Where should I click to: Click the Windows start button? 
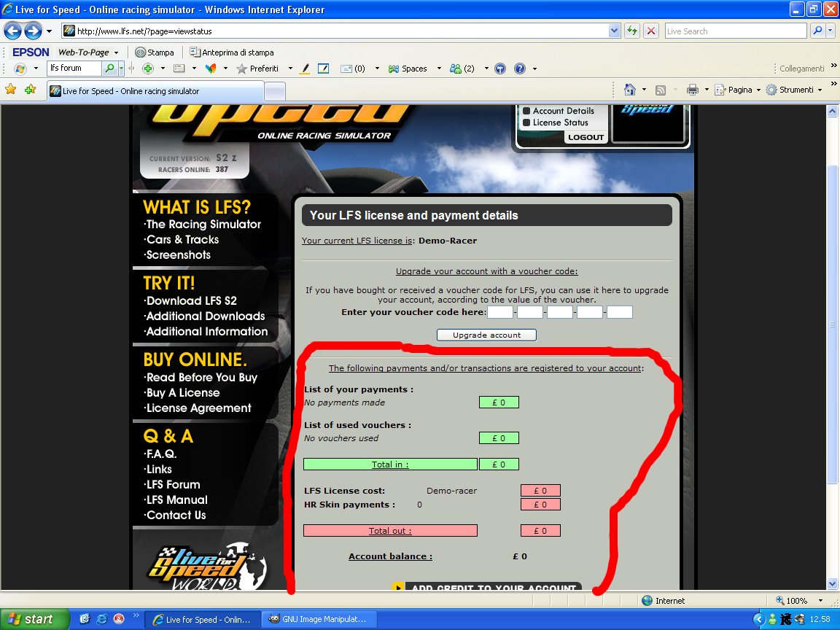[34, 619]
